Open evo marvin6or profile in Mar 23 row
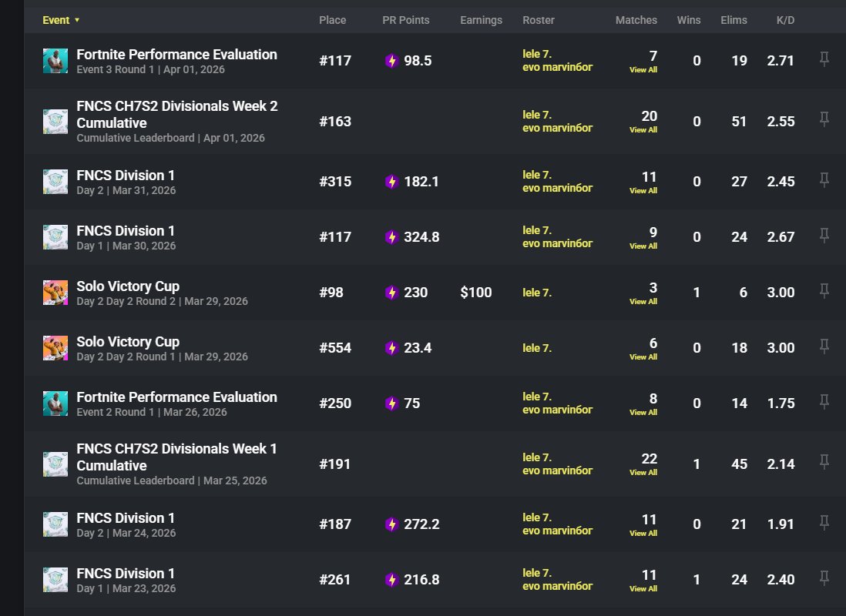 coord(557,586)
